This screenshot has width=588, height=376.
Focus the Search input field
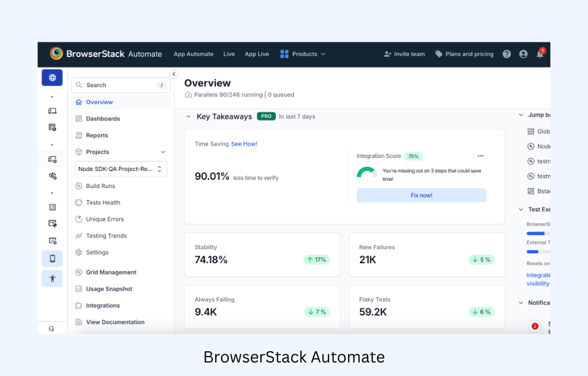[x=121, y=85]
